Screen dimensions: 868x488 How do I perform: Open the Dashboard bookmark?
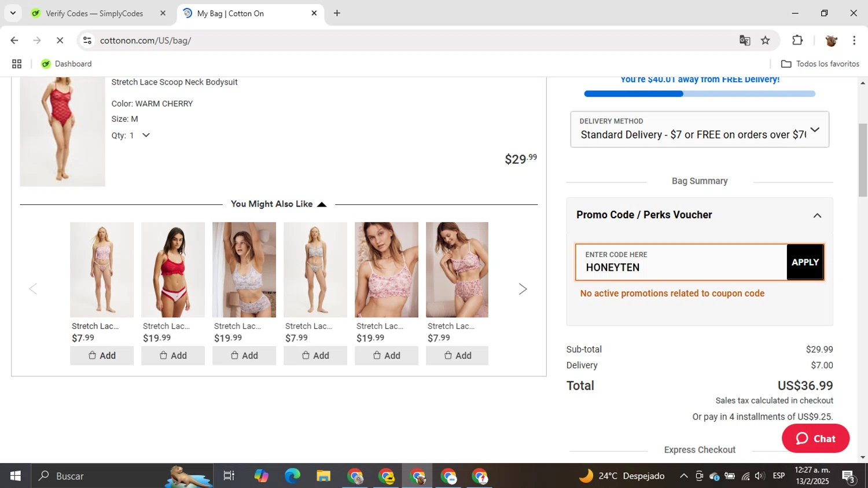point(67,64)
